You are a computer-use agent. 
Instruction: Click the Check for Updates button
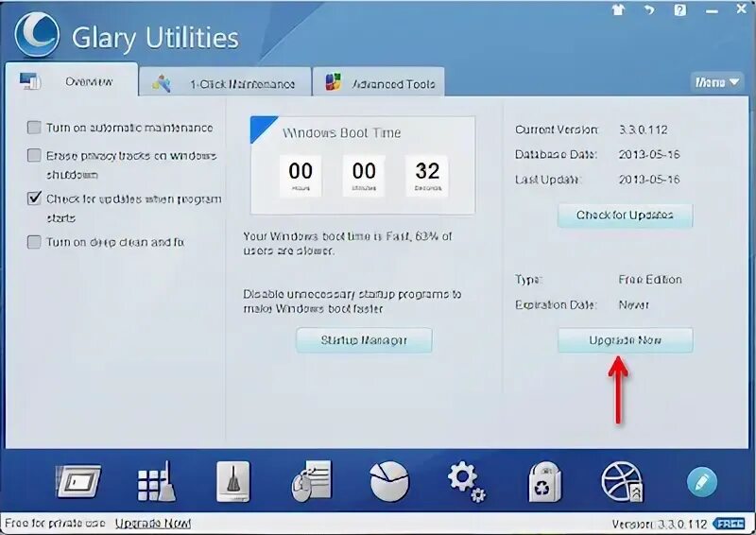click(x=625, y=216)
